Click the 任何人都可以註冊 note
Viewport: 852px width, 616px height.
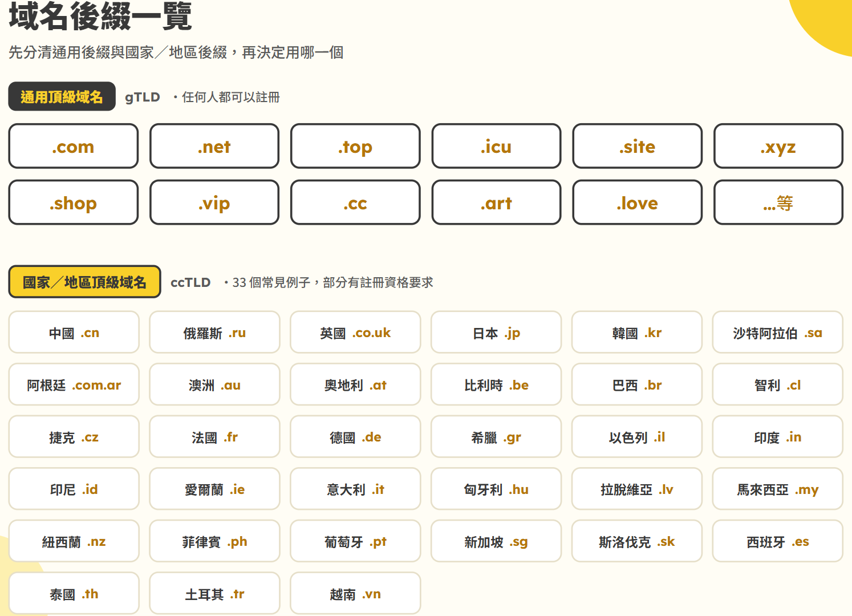click(x=230, y=97)
